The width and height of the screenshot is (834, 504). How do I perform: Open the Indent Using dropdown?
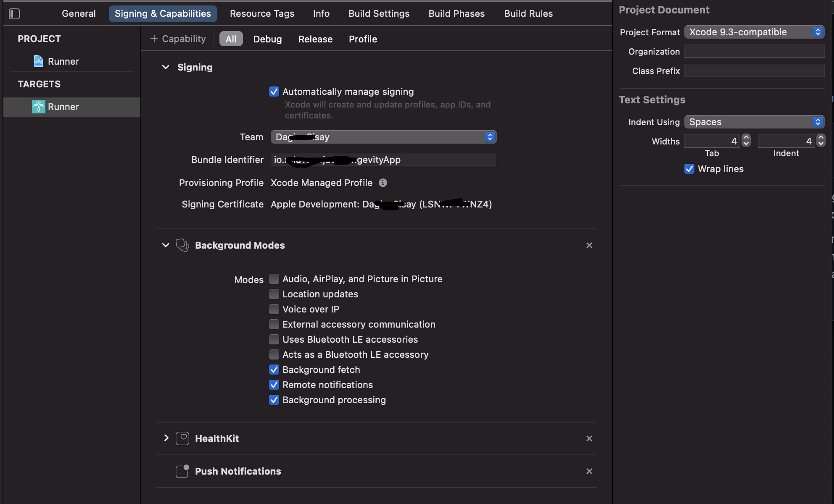[x=754, y=122]
